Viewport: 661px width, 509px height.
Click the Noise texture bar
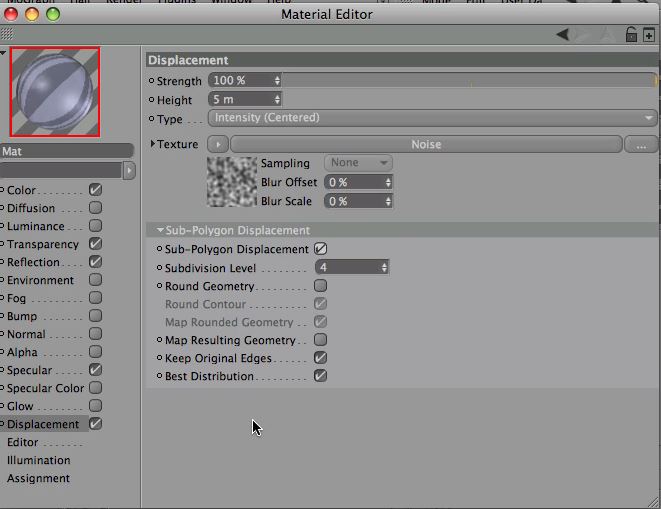tap(426, 144)
